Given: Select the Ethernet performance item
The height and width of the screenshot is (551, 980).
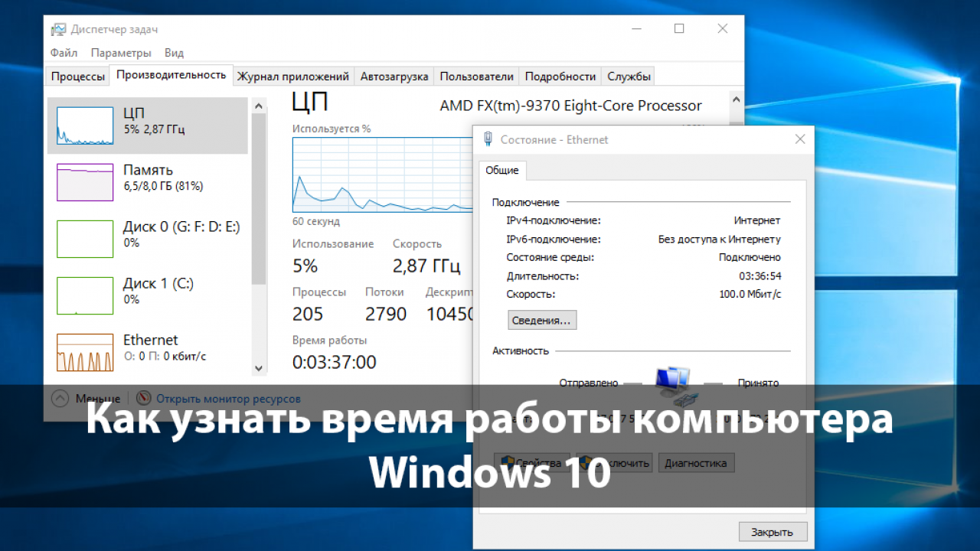Looking at the screenshot, I should coord(148,350).
